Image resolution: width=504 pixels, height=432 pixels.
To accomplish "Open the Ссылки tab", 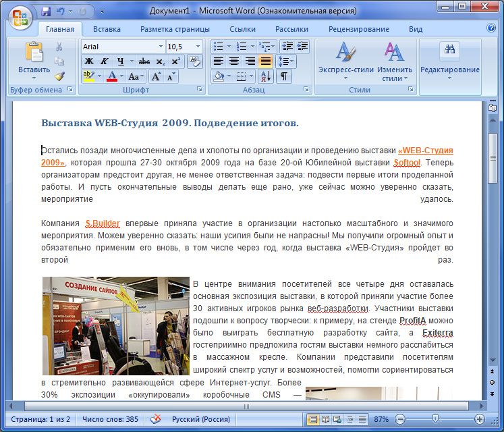I will tap(242, 29).
